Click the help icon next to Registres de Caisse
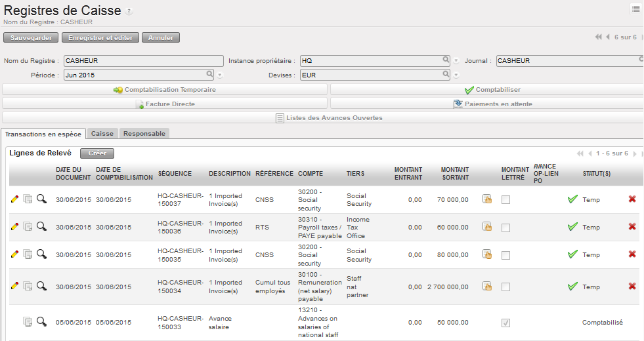Screen dimensions: 644x341 click(129, 12)
